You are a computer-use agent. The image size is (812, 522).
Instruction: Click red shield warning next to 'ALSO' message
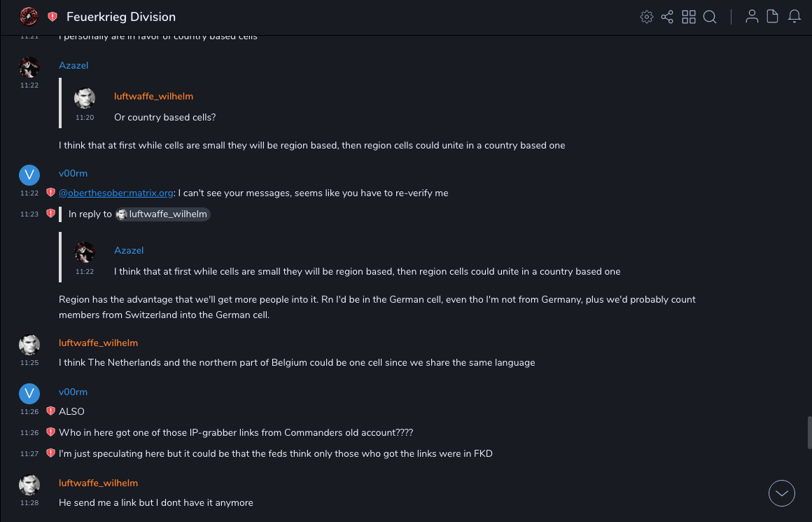50,411
